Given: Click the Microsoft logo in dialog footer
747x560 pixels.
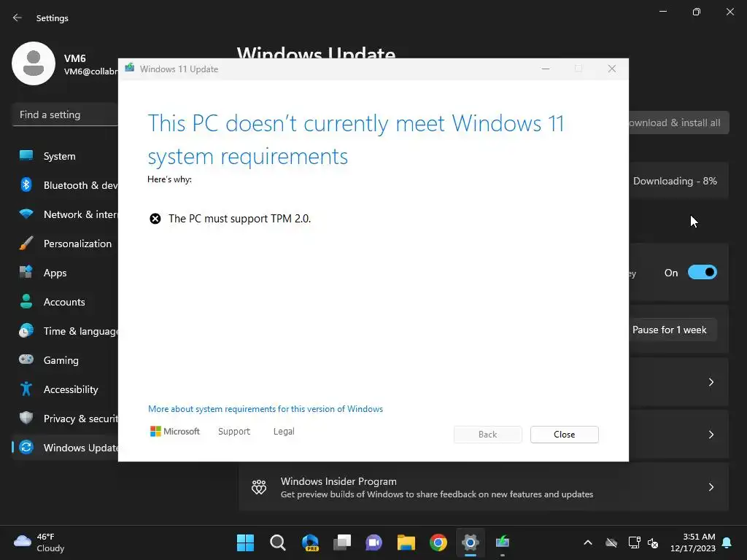Looking at the screenshot, I should (x=175, y=432).
